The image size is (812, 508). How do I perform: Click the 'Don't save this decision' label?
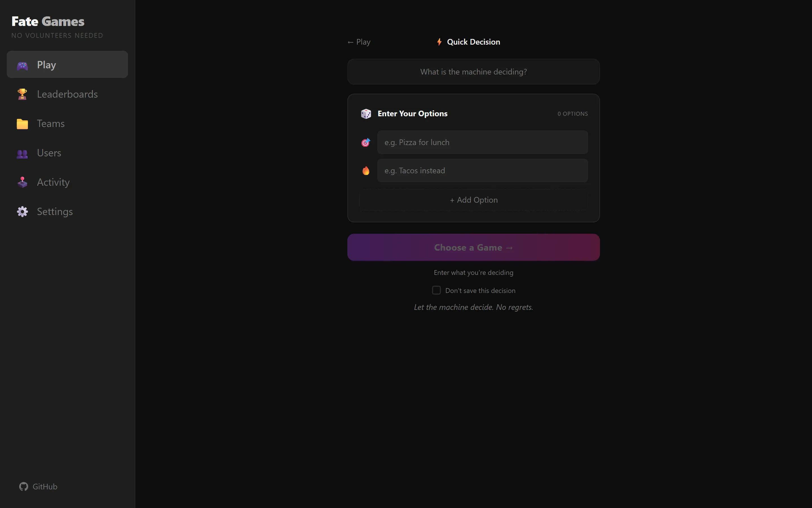tap(480, 291)
